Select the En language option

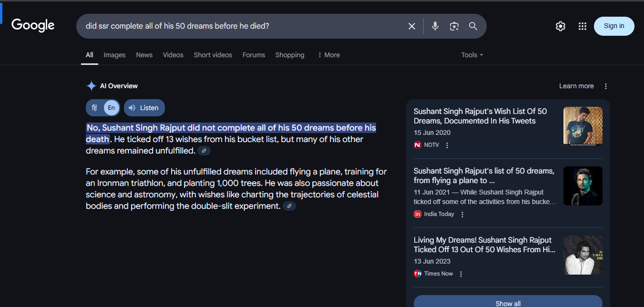111,108
